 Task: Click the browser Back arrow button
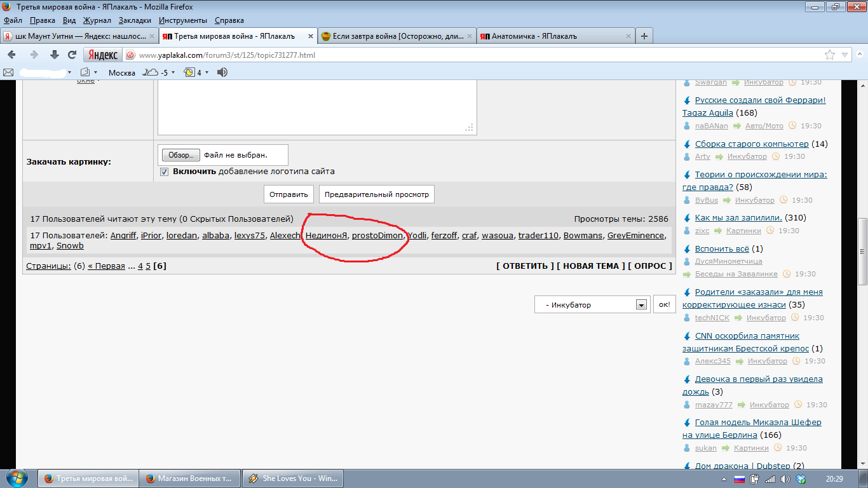click(11, 55)
